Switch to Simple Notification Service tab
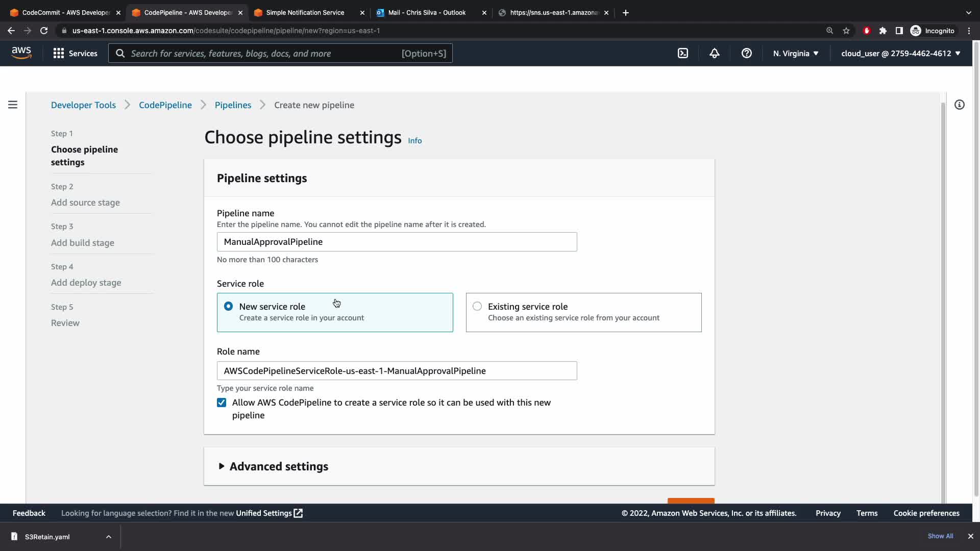This screenshot has height=551, width=980. [x=305, y=12]
